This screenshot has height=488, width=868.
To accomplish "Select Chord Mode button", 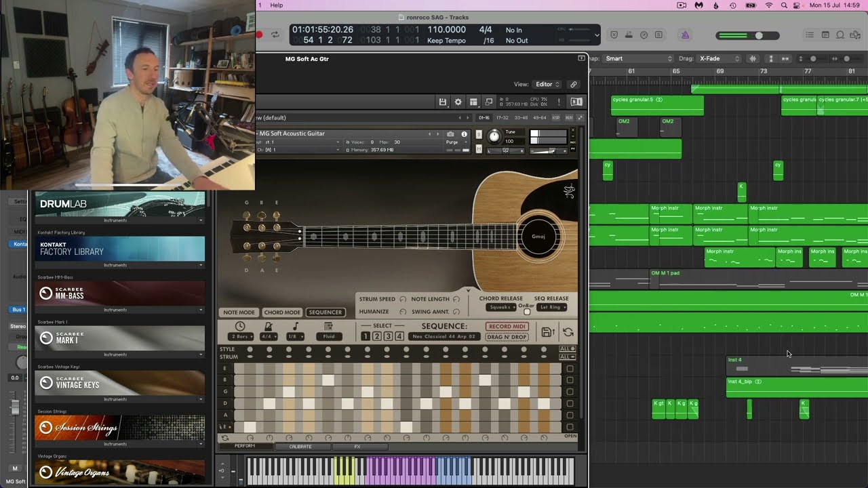I will click(x=282, y=312).
